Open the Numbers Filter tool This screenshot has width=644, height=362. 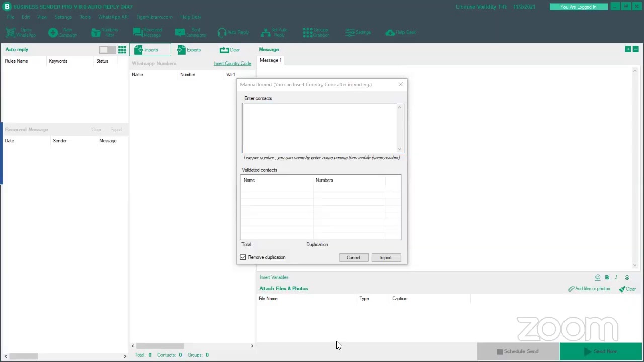pyautogui.click(x=105, y=32)
